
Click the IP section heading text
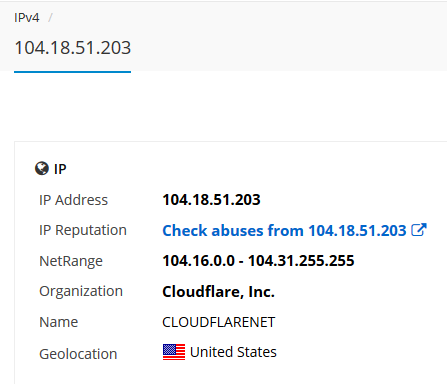tap(60, 169)
